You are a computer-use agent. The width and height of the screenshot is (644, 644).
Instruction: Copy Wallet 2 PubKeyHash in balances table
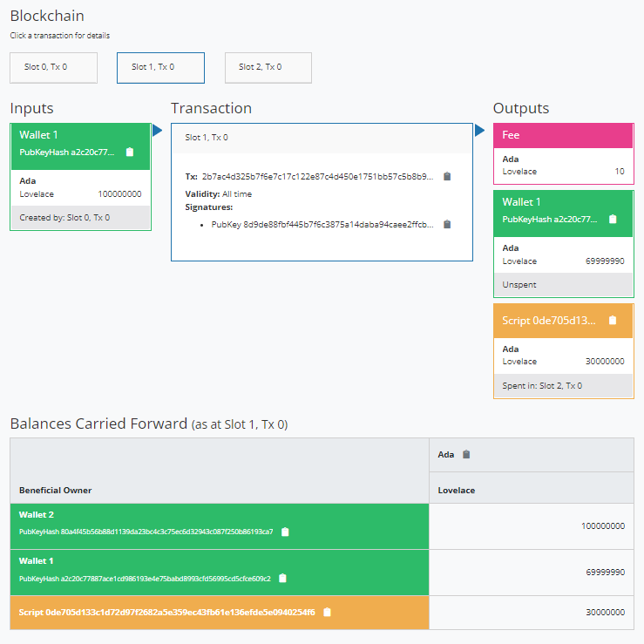click(285, 532)
